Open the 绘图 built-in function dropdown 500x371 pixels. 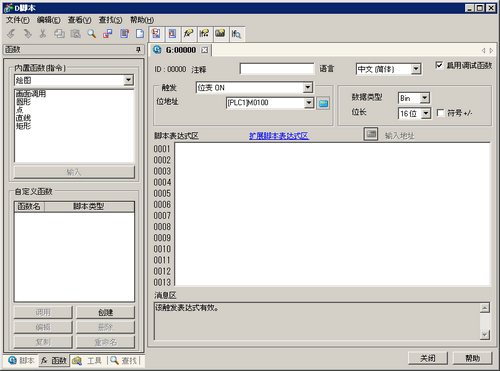pos(128,80)
